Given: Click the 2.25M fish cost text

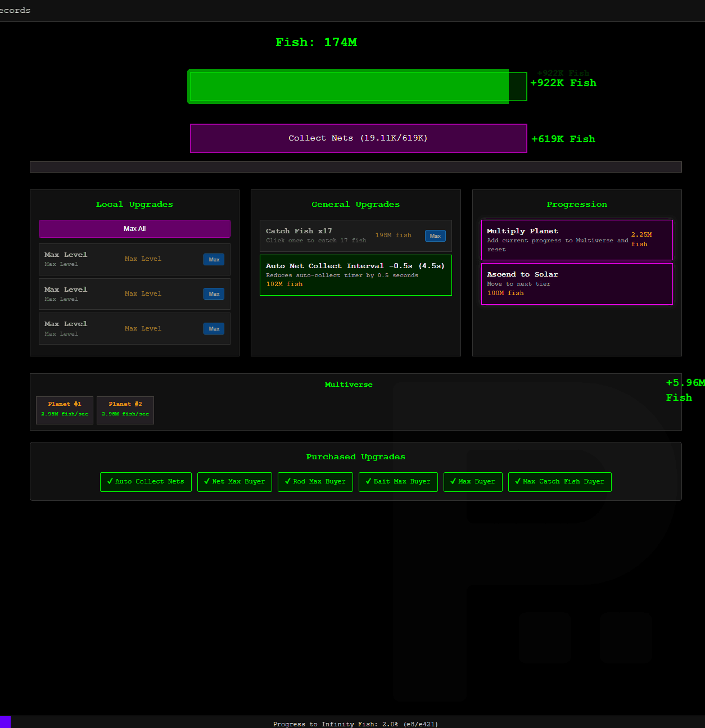Looking at the screenshot, I should [641, 239].
